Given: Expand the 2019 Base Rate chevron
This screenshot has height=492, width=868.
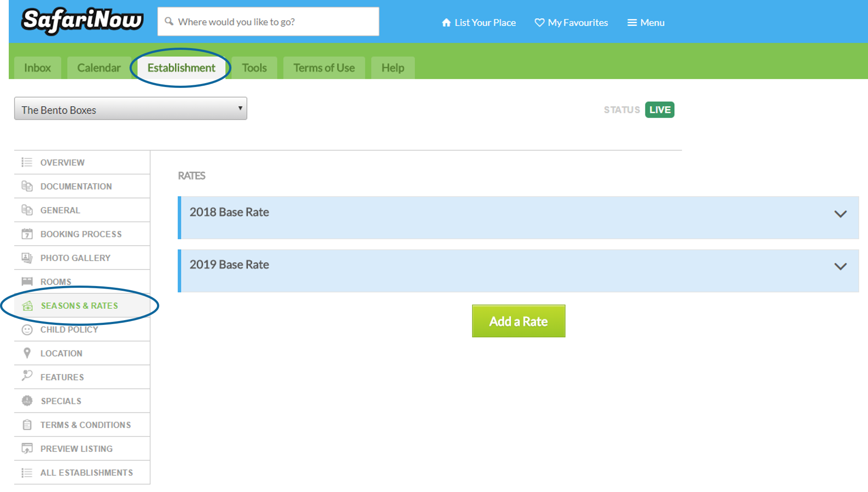Looking at the screenshot, I should pyautogui.click(x=840, y=266).
